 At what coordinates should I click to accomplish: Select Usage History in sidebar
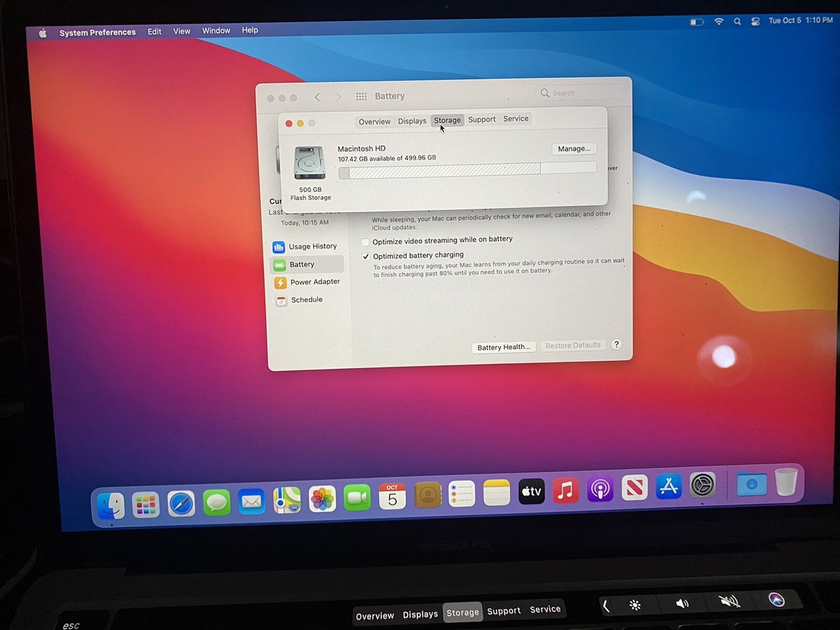tap(307, 246)
